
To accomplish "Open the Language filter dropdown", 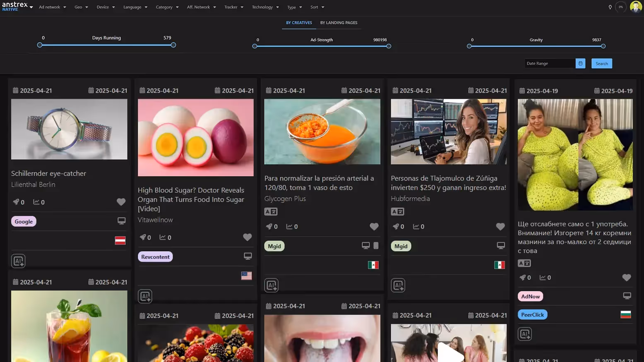I will (x=135, y=7).
